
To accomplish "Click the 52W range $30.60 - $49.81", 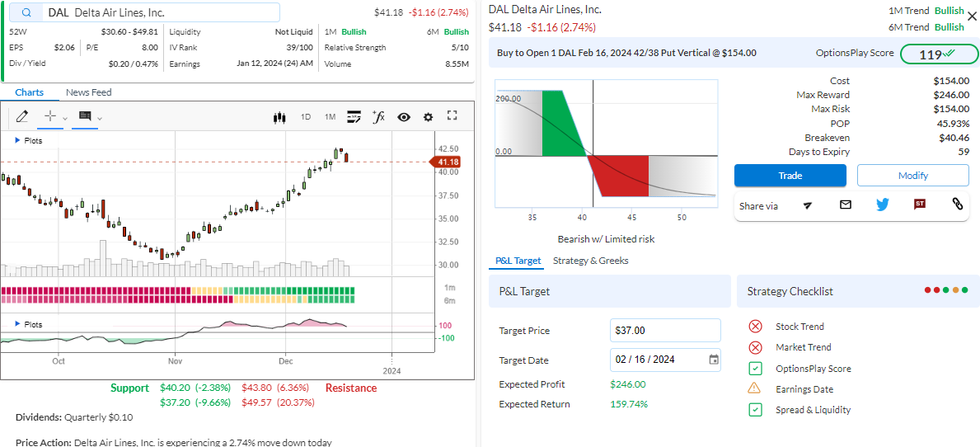I will pyautogui.click(x=129, y=31).
